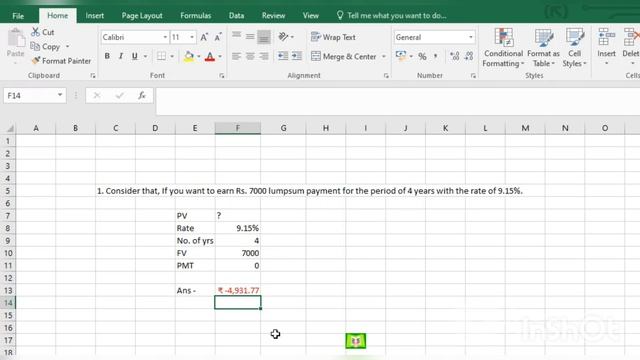Click the Merge & Center button
Screen dimensions: 640x360
tap(344, 56)
